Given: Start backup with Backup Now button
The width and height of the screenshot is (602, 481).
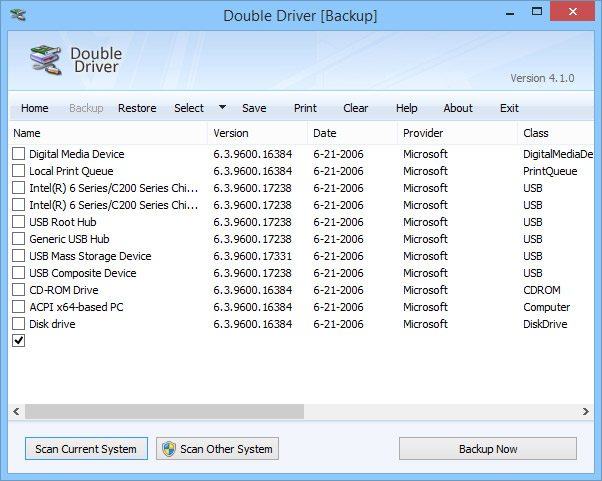Looking at the screenshot, I should [488, 449].
